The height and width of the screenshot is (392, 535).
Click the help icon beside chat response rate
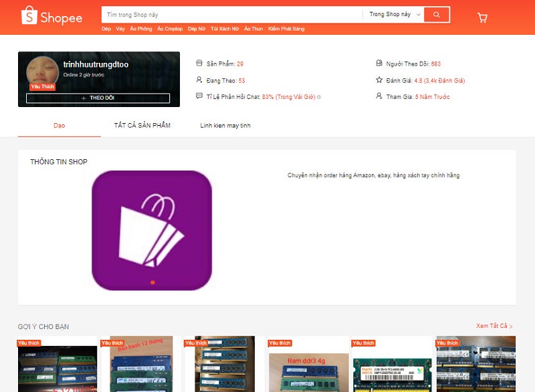(x=319, y=97)
